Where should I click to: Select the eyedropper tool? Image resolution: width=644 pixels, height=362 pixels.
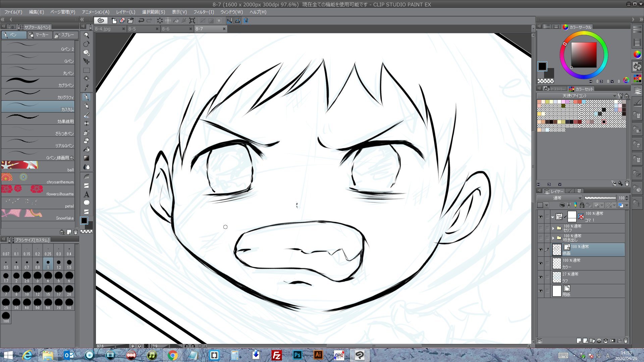click(87, 87)
